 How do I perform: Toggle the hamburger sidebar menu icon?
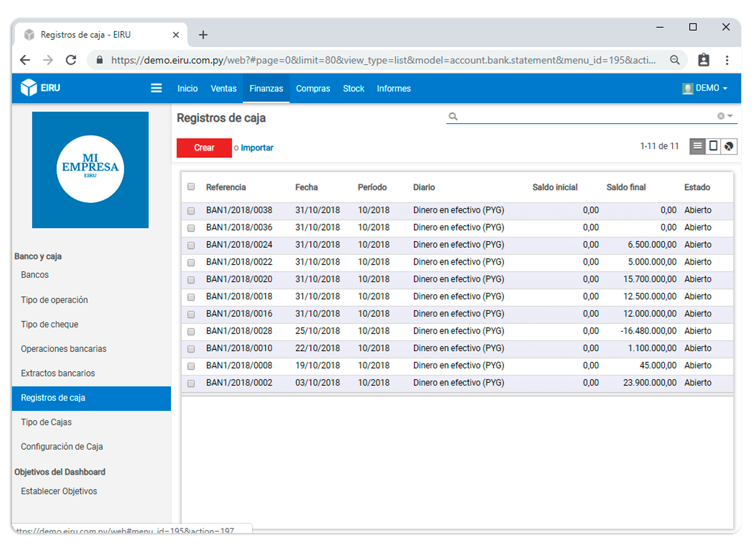click(x=156, y=88)
